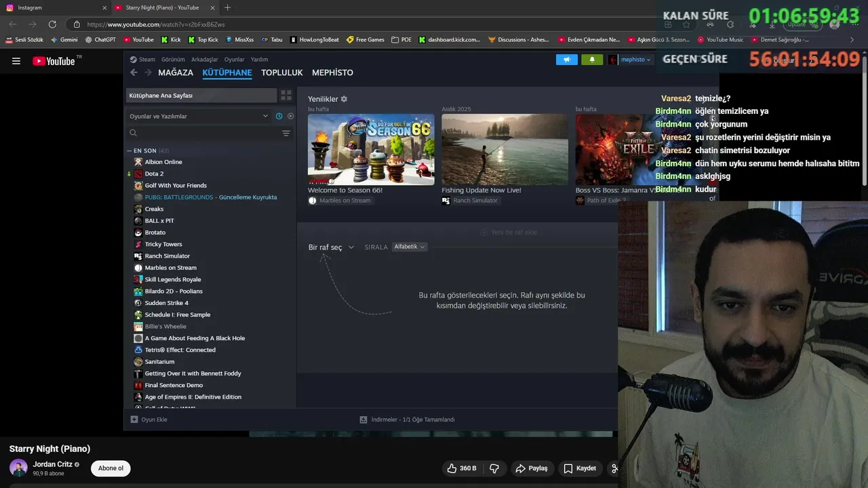Image resolution: width=868 pixels, height=488 pixels.
Task: Open the Alfabetik sort dropdown
Action: 410,247
